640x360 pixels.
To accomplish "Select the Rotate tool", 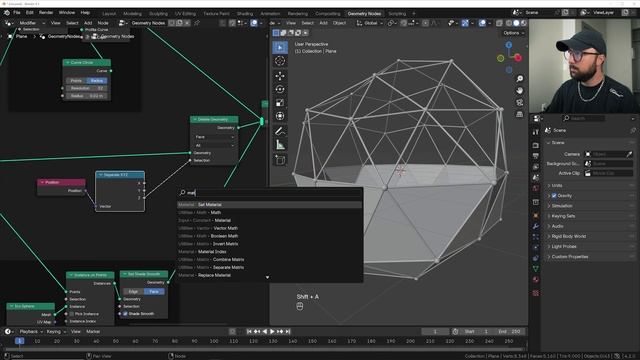I will (x=280, y=89).
